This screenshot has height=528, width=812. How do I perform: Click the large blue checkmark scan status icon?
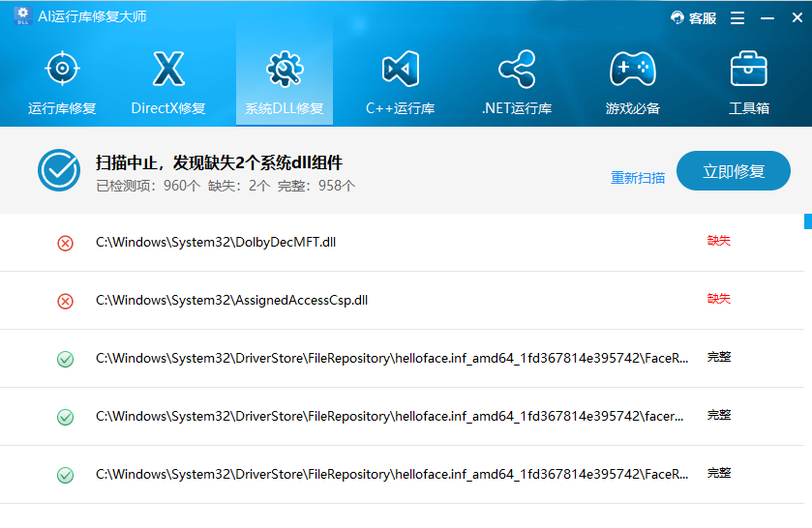click(59, 170)
